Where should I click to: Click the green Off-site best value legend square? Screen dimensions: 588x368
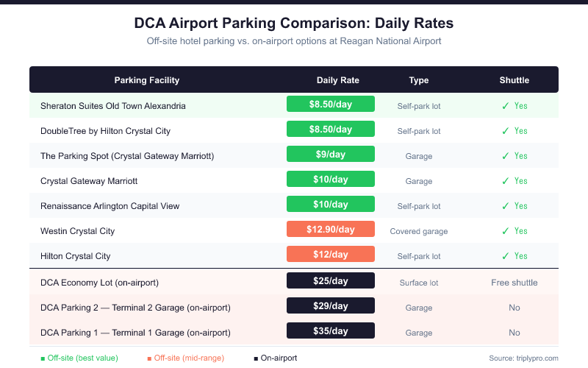43,358
